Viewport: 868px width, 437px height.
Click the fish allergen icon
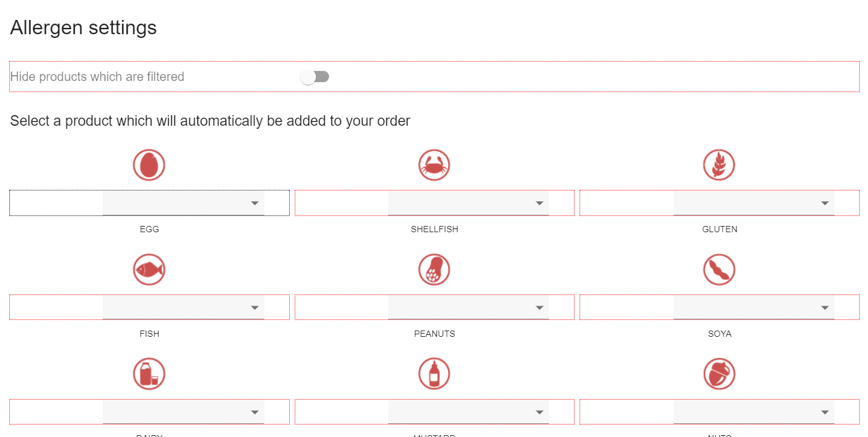(x=149, y=270)
